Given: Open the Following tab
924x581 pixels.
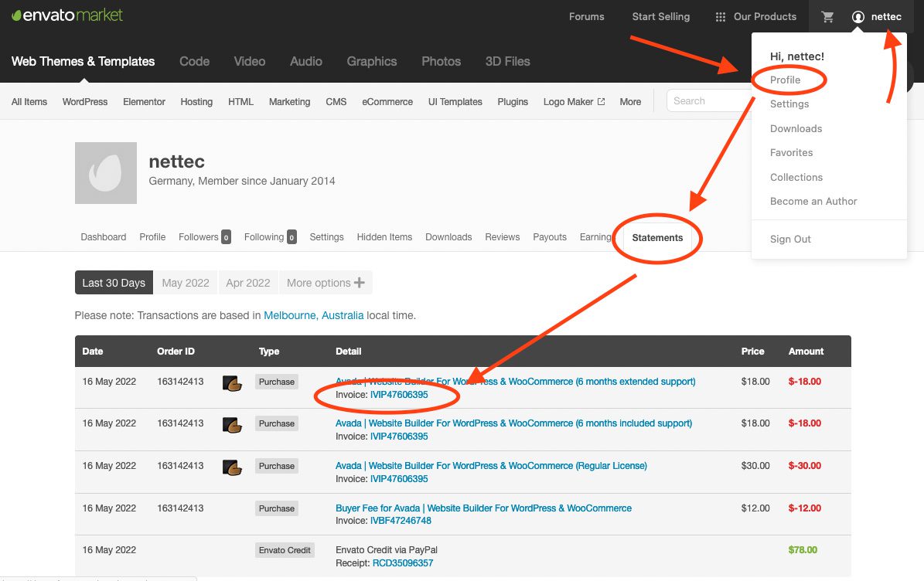Looking at the screenshot, I should coord(270,237).
